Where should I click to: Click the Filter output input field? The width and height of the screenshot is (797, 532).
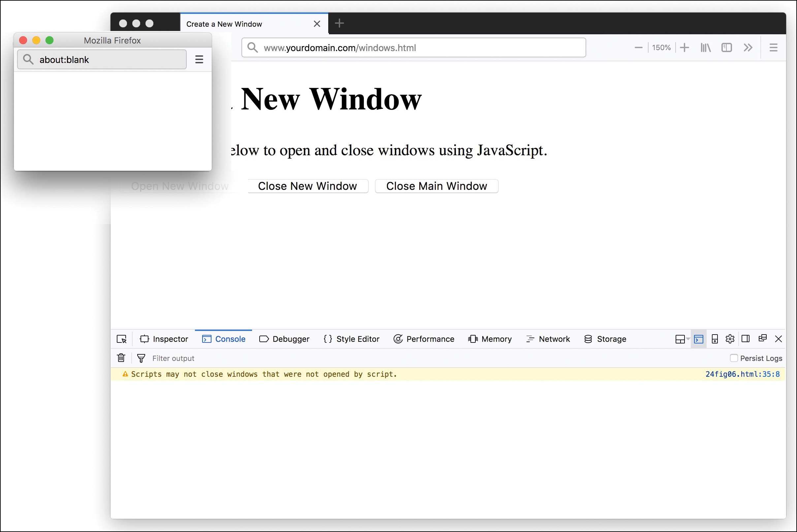pos(173,358)
